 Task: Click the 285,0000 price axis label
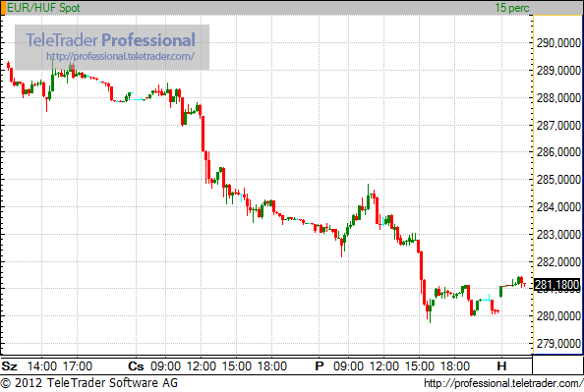(558, 180)
